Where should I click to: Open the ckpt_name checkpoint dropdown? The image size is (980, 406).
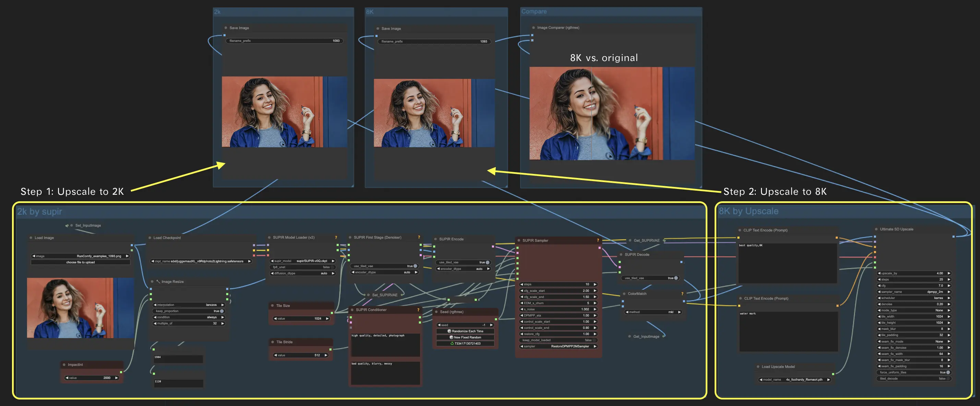[201, 261]
